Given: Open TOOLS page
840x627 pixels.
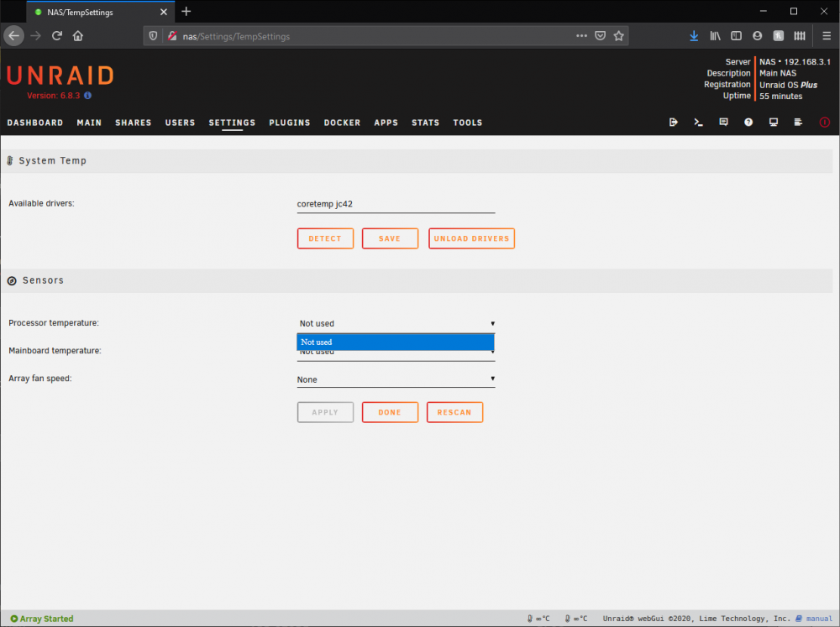Looking at the screenshot, I should tap(468, 123).
